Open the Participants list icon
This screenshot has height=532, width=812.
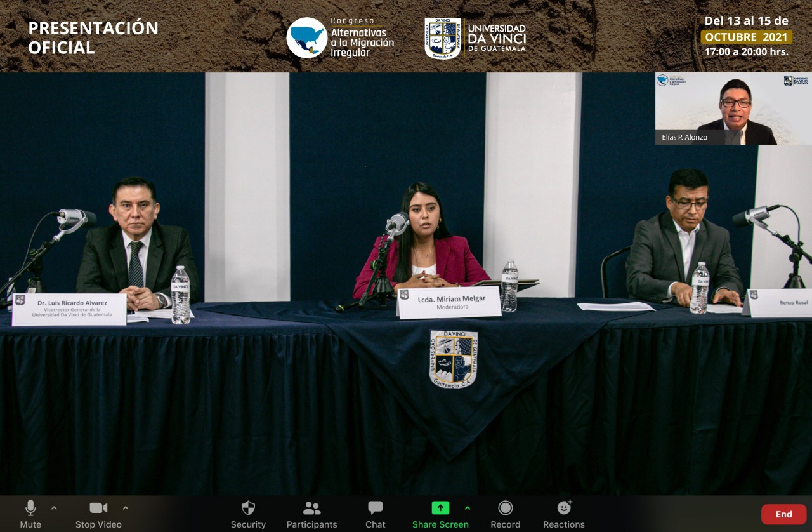[311, 508]
